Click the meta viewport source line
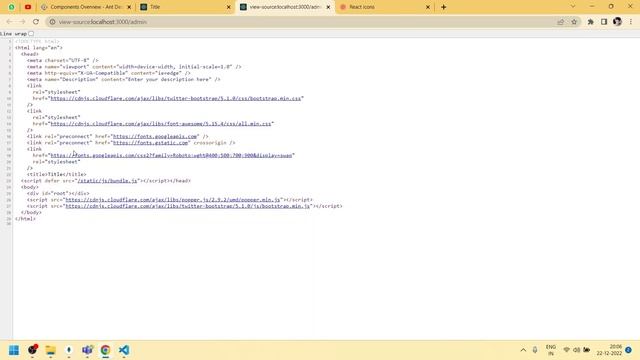Image resolution: width=640 pixels, height=360 pixels. tap(134, 67)
